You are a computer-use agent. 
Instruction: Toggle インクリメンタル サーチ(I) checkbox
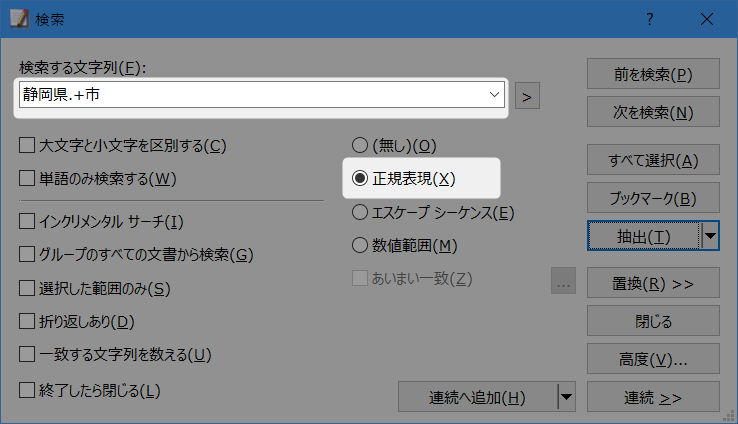pyautogui.click(x=27, y=221)
